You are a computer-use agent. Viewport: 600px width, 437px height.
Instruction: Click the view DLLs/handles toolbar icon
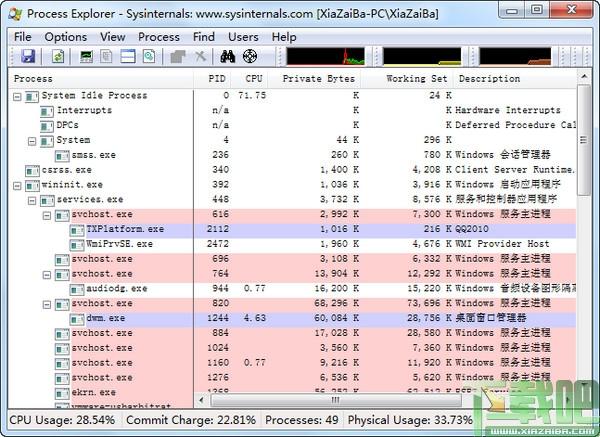coord(149,56)
